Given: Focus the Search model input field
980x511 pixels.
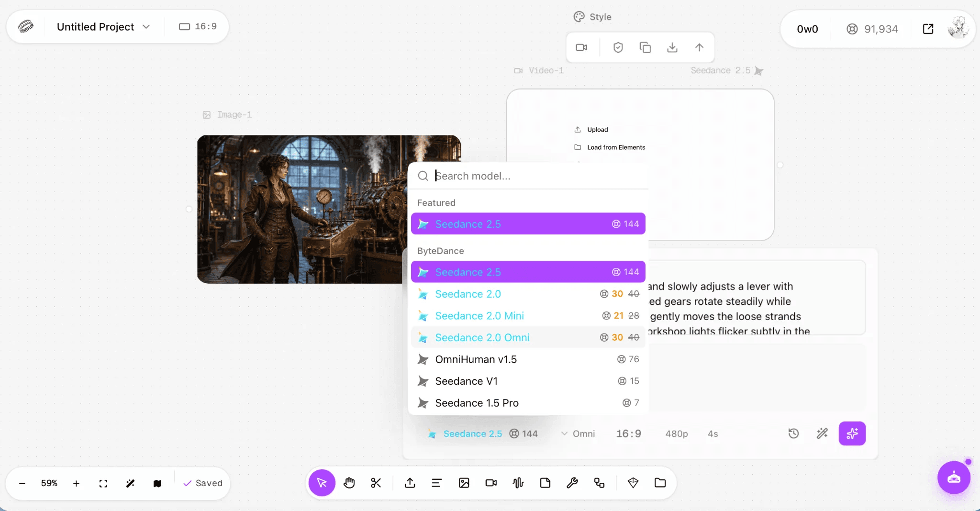Looking at the screenshot, I should [x=528, y=176].
